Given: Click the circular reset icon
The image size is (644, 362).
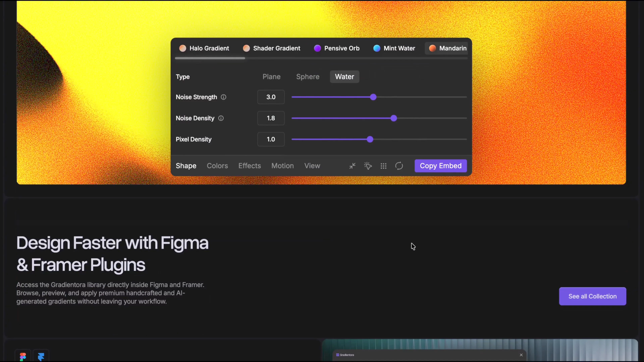Looking at the screenshot, I should [x=399, y=166].
